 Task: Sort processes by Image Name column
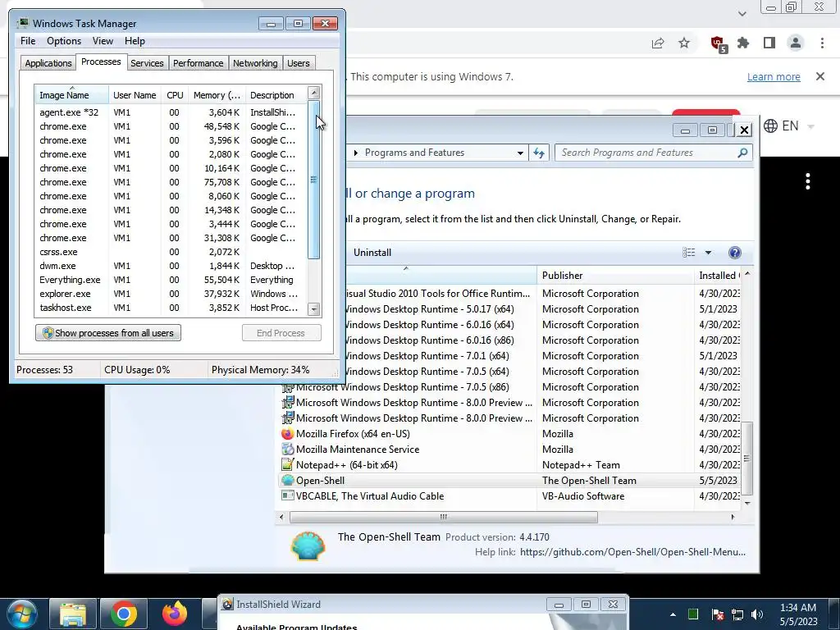(x=72, y=95)
